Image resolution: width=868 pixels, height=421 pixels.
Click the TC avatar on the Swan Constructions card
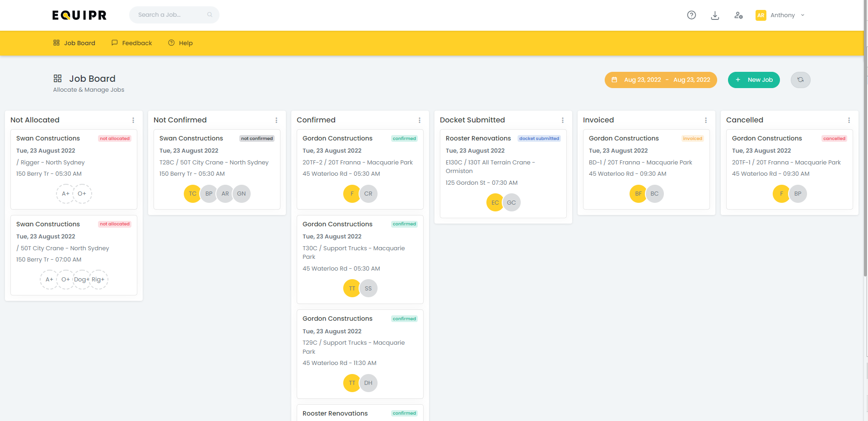[192, 193]
